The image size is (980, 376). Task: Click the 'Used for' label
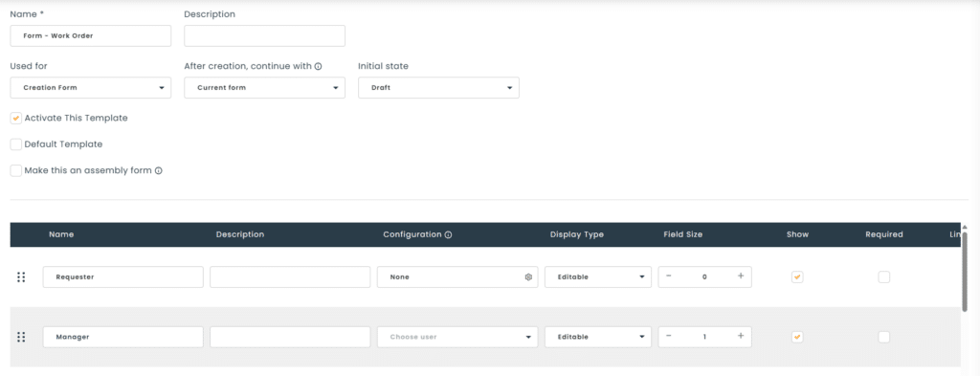click(x=29, y=66)
